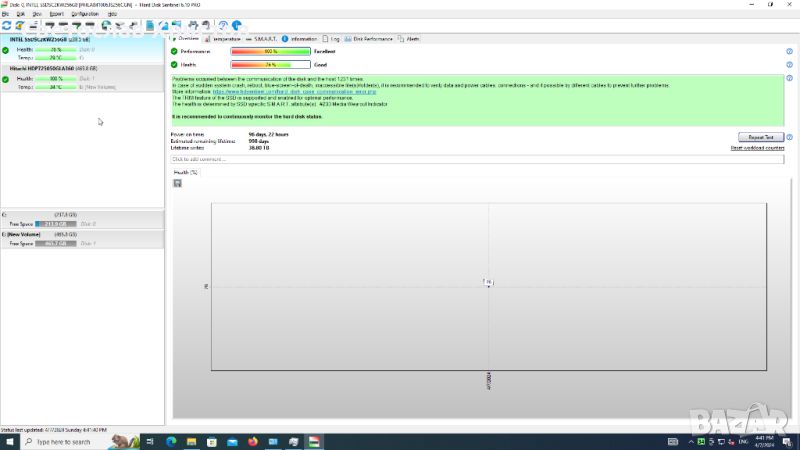The width and height of the screenshot is (800, 450).
Task: Click the save chart floppy disk icon
Action: (x=177, y=183)
